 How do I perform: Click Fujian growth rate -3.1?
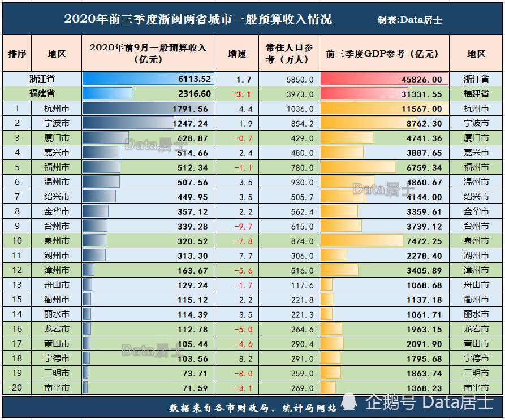coord(241,94)
